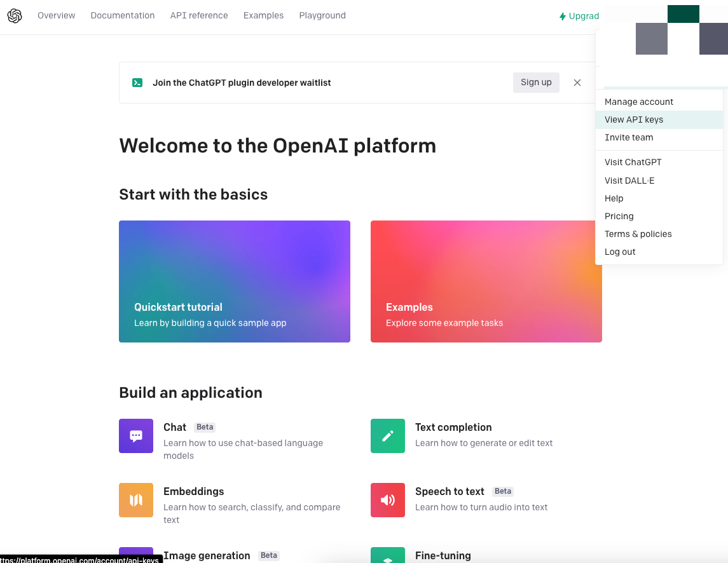Open Terms & policies menu item

[x=659, y=234]
